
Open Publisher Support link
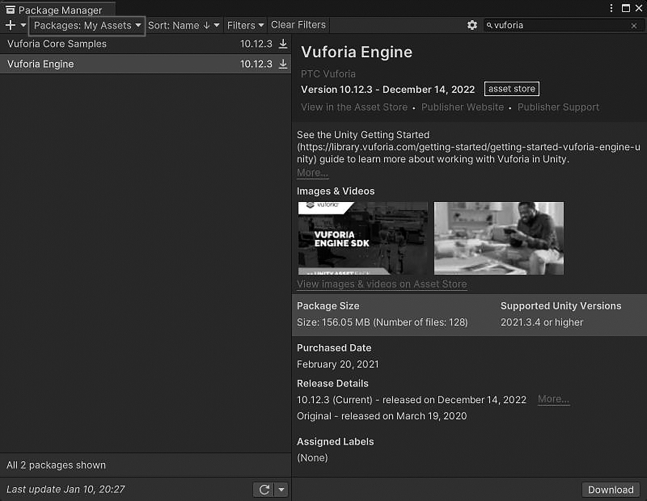pyautogui.click(x=558, y=107)
